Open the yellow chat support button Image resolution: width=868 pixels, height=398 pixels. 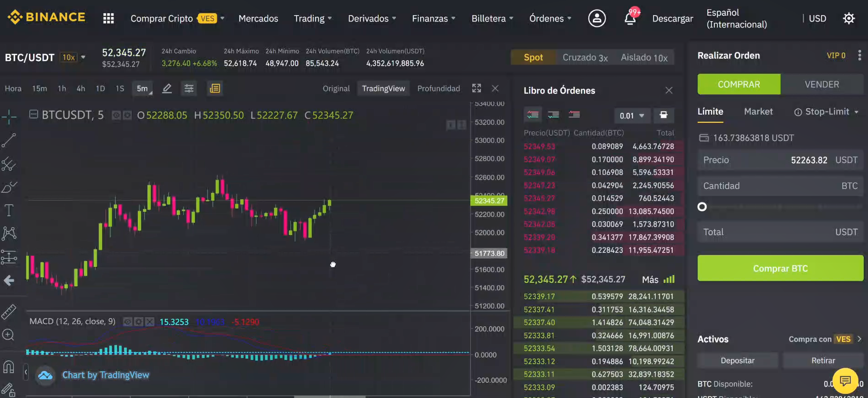pos(845,381)
